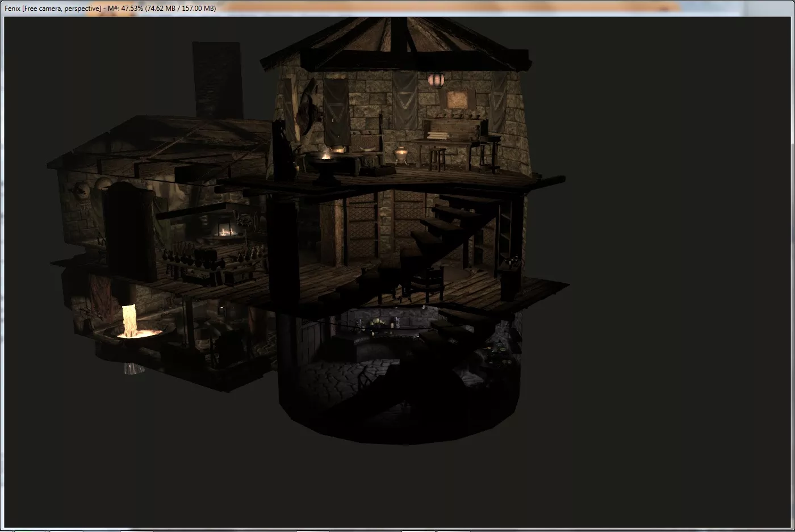Click the Fenix window title bar text
Image resolution: width=795 pixels, height=532 pixels.
[110, 9]
